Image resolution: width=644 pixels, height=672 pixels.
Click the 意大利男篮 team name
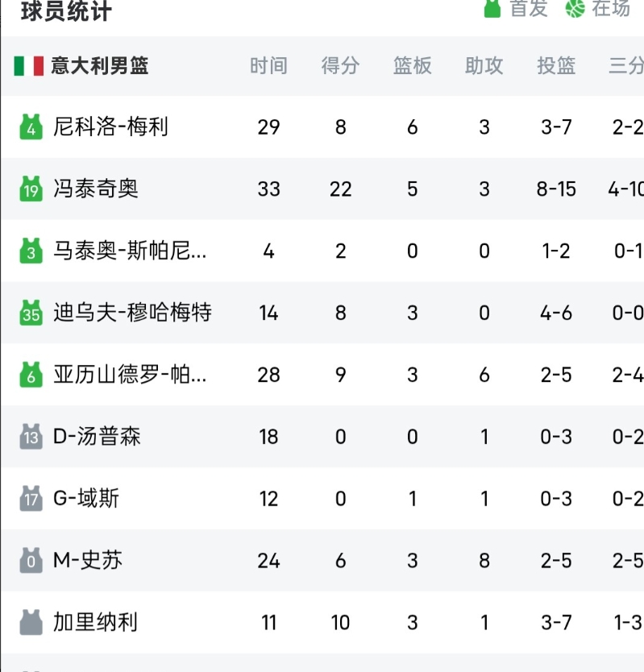(x=100, y=66)
